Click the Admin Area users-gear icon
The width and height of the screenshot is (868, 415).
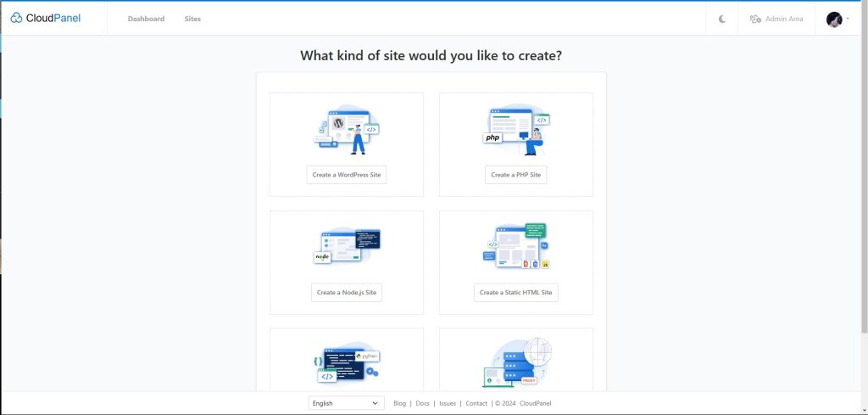coord(755,19)
